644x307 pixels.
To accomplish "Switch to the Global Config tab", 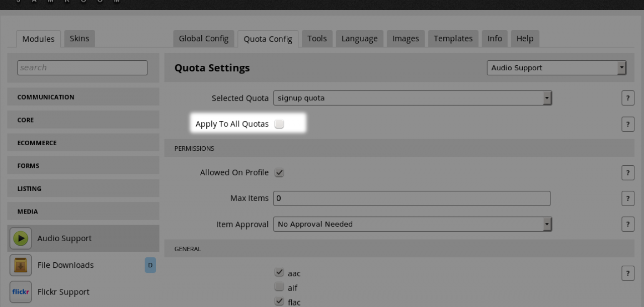I will click(203, 39).
